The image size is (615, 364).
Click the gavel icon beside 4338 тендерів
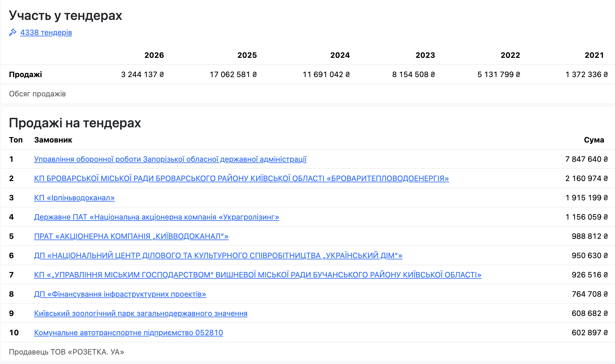point(13,32)
